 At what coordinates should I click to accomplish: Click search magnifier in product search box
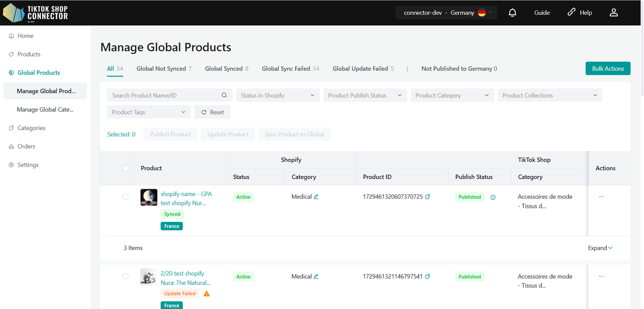pos(224,95)
